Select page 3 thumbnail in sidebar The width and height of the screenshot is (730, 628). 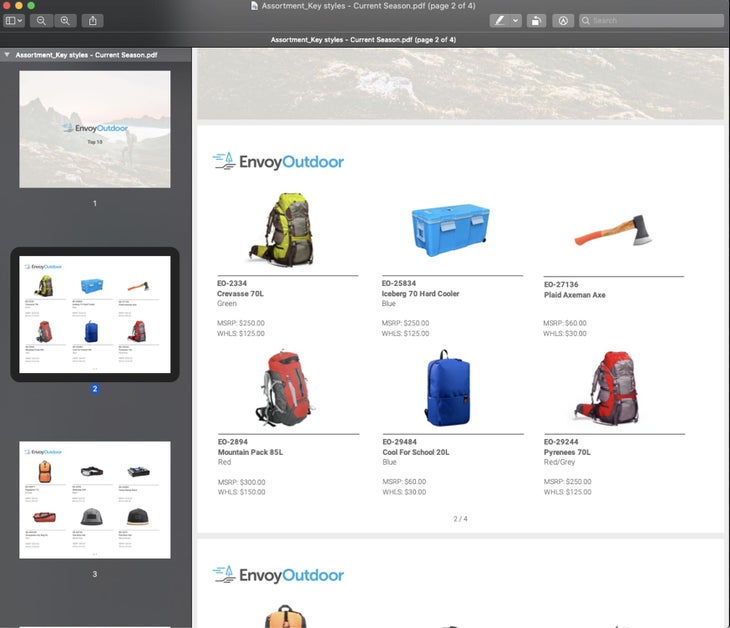[95, 500]
